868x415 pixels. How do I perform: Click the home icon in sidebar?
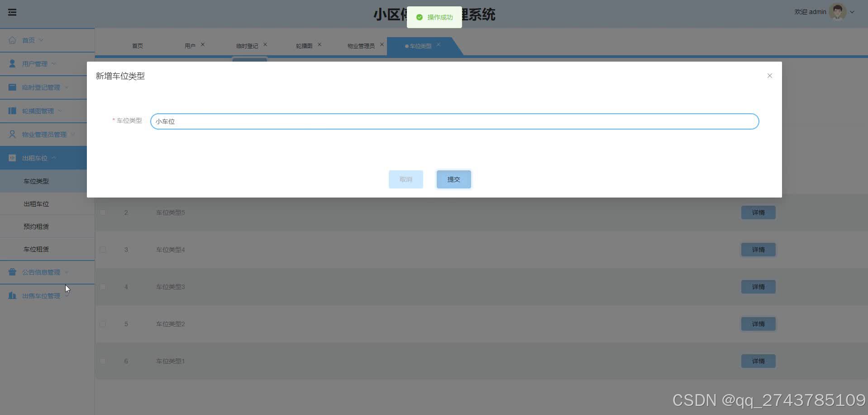12,40
